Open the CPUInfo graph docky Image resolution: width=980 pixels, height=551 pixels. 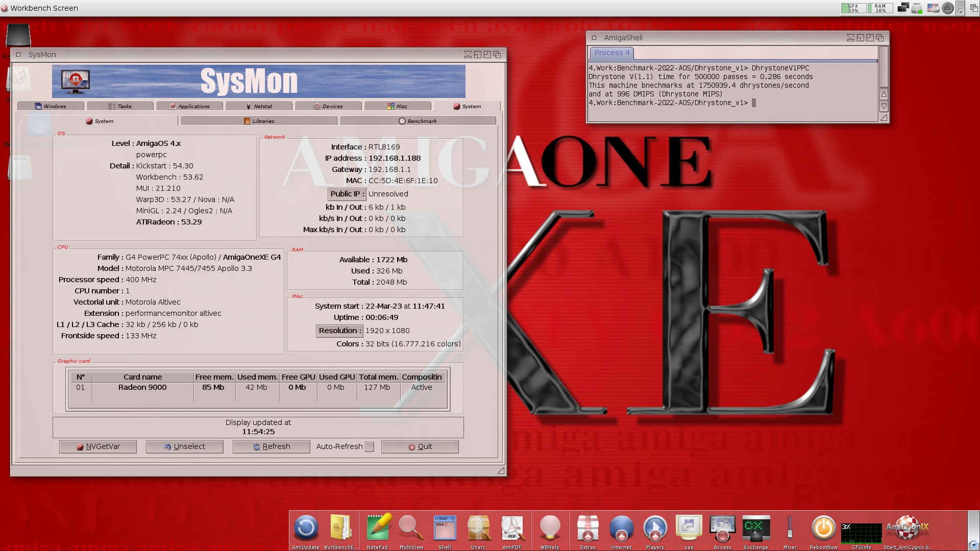pyautogui.click(x=862, y=533)
